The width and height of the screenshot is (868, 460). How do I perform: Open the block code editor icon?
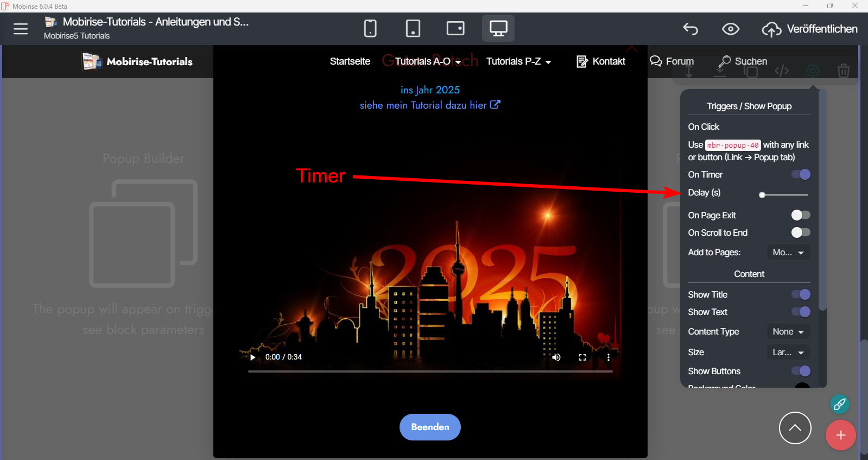point(782,71)
